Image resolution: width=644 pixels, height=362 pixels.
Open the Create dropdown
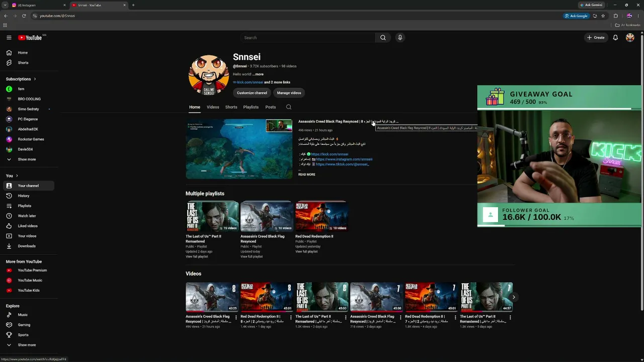[x=596, y=38]
